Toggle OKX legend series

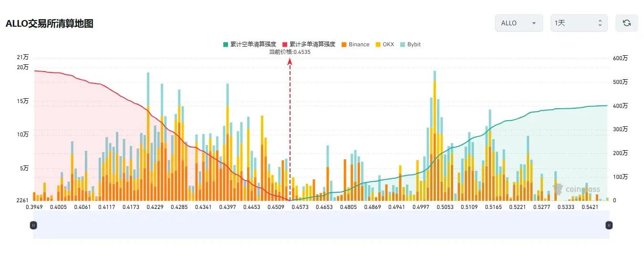(384, 44)
